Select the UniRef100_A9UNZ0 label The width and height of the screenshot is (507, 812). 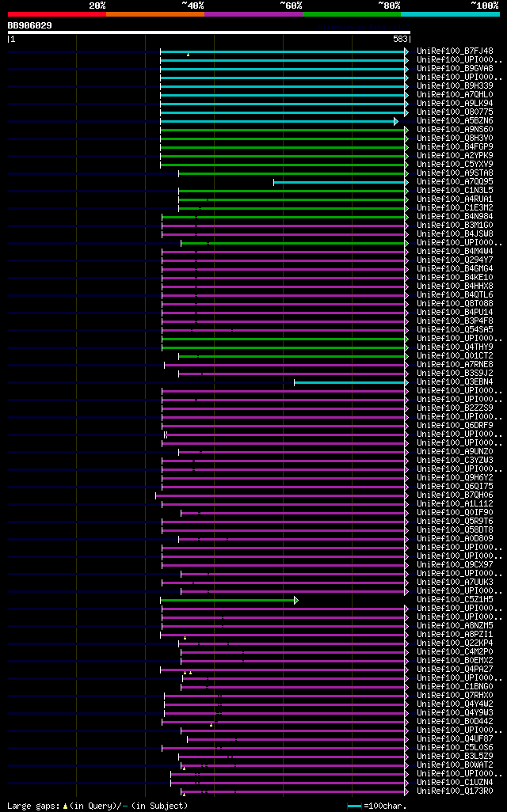[456, 452]
